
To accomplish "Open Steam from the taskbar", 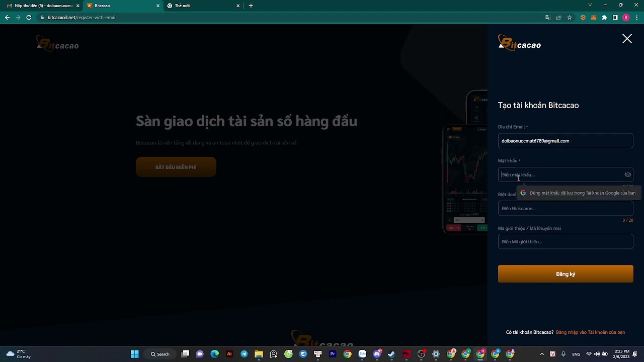I will tap(391, 354).
